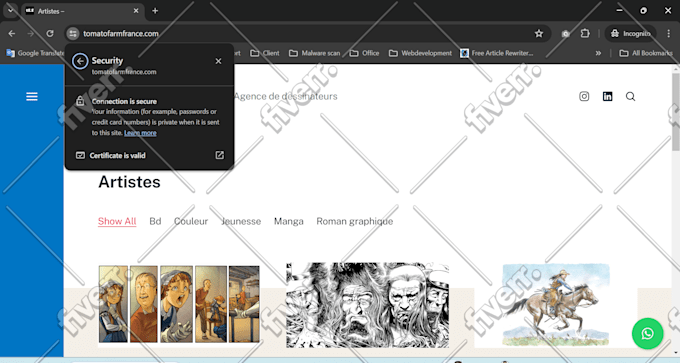Image resolution: width=680 pixels, height=363 pixels.
Task: Open the Webdevelopment bookmarks folder
Action: 420,53
